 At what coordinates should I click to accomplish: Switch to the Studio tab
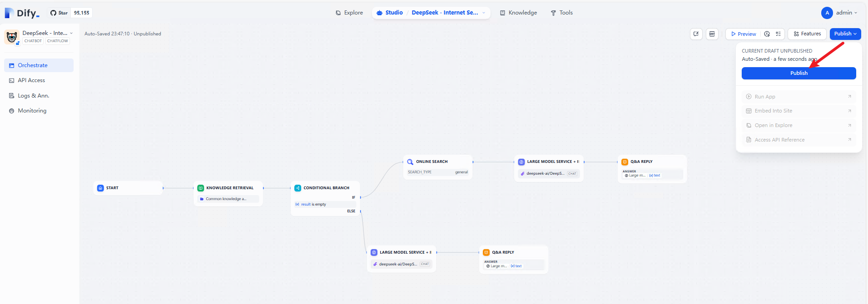coord(390,13)
